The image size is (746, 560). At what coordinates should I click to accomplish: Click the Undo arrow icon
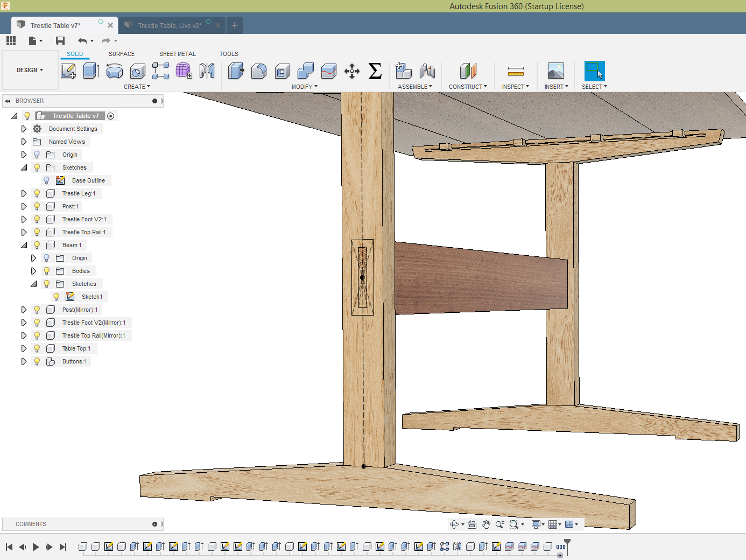pos(82,41)
